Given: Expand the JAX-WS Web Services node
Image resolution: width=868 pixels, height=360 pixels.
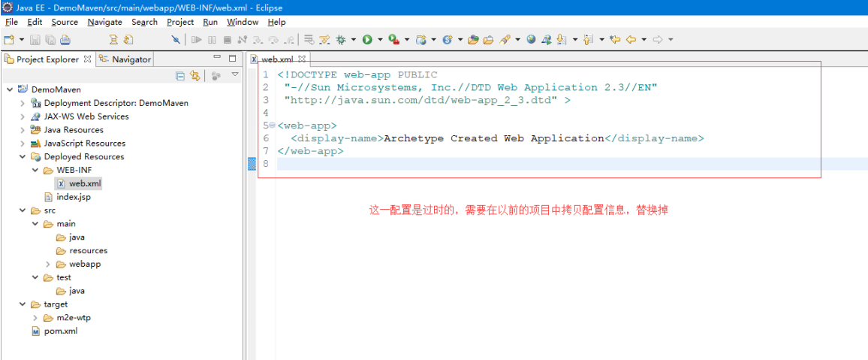Looking at the screenshot, I should coord(22,116).
